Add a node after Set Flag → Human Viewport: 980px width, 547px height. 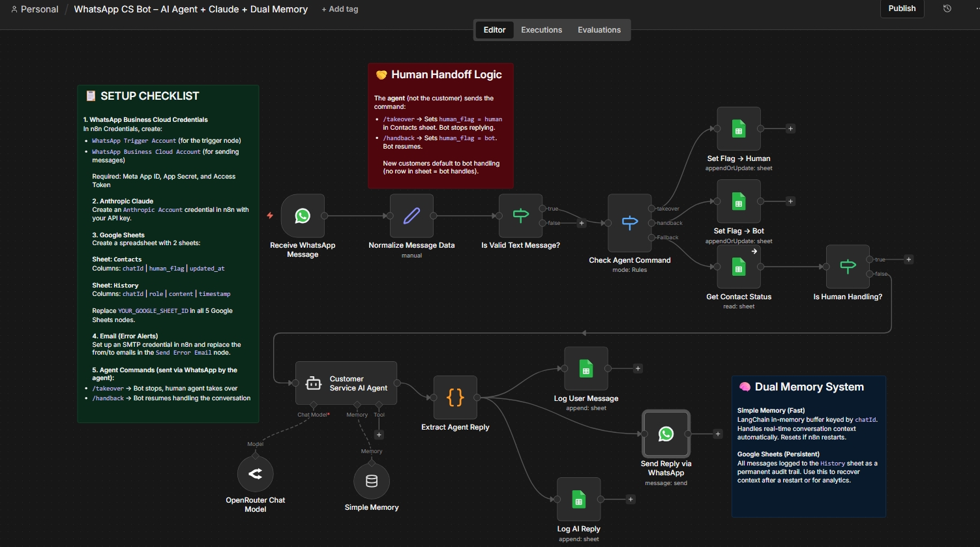click(790, 129)
